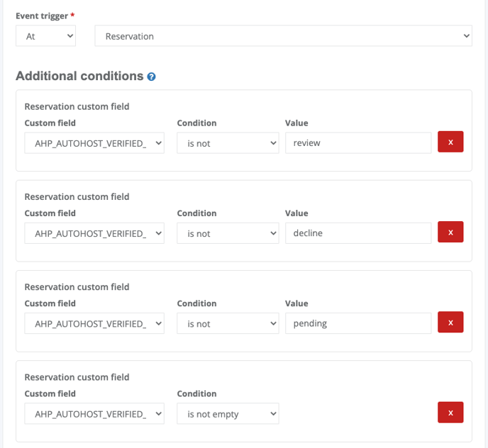Remove the condition with value decline
The image size is (488, 448).
(450, 232)
